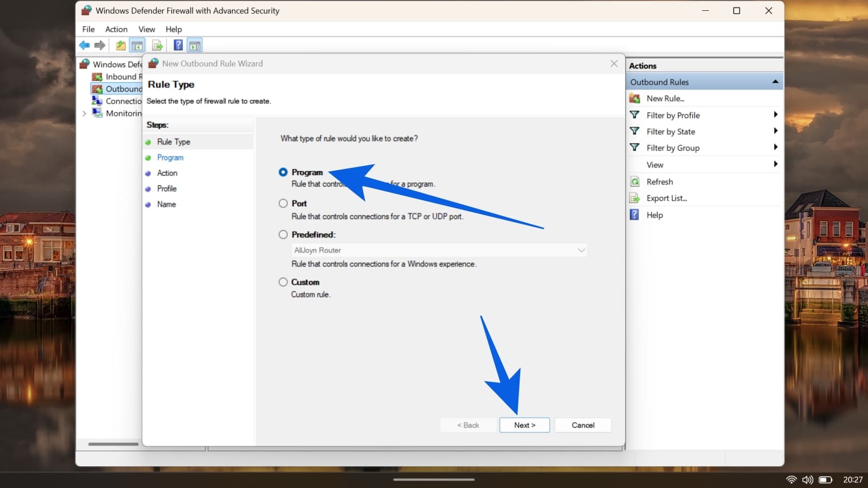Image resolution: width=868 pixels, height=488 pixels.
Task: Open the toolbar Help question mark icon
Action: [178, 45]
